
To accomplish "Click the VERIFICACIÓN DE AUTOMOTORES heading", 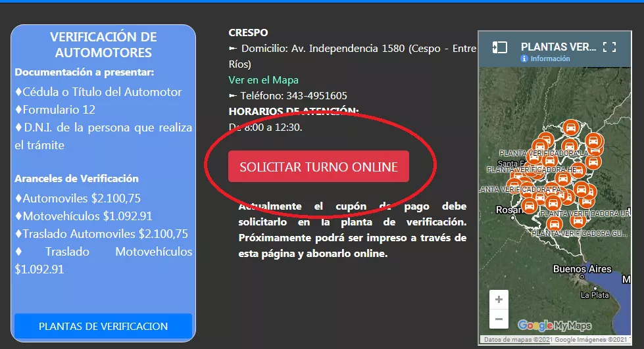I will (x=103, y=45).
